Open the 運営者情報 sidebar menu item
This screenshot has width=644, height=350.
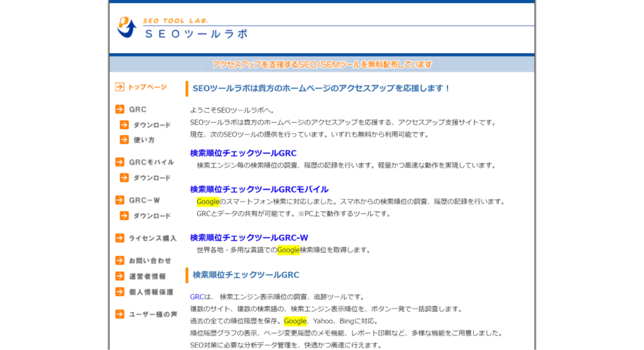click(x=148, y=276)
